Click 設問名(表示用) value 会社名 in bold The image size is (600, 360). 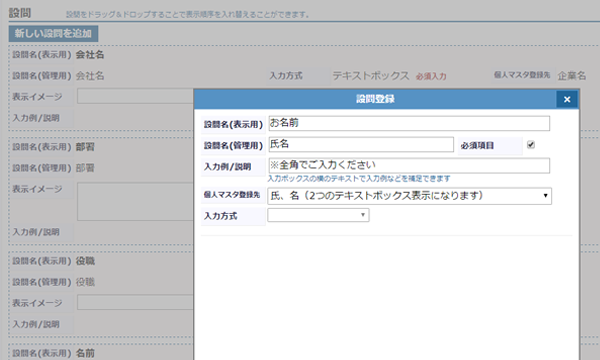click(x=90, y=55)
